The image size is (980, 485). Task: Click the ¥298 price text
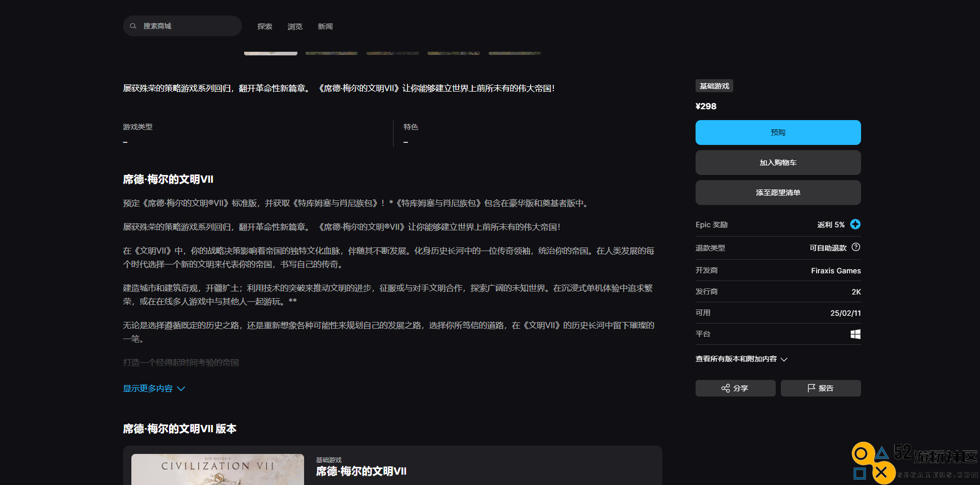(706, 106)
